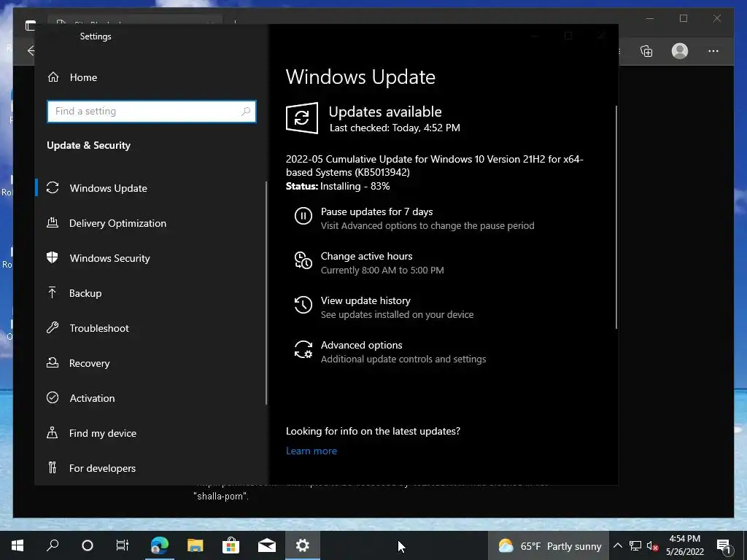Click Status: Installing - 83% text
Viewport: 747px width, 560px height.
(x=338, y=186)
